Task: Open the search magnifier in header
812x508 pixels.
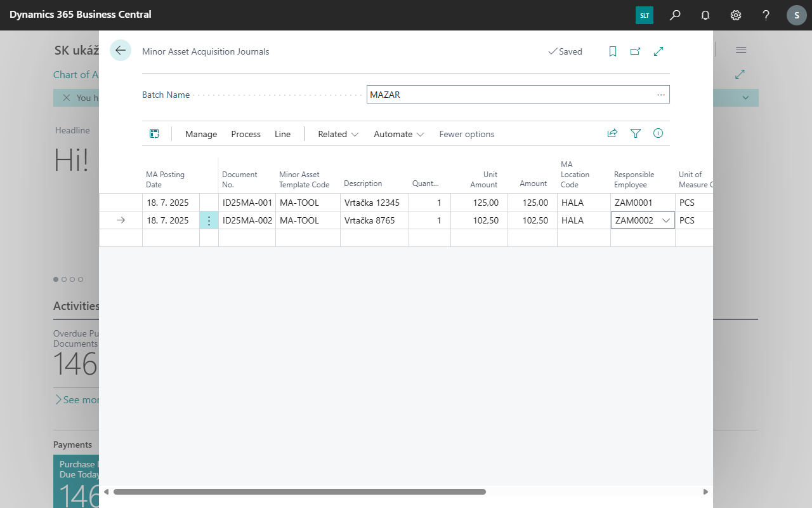Action: (675, 15)
